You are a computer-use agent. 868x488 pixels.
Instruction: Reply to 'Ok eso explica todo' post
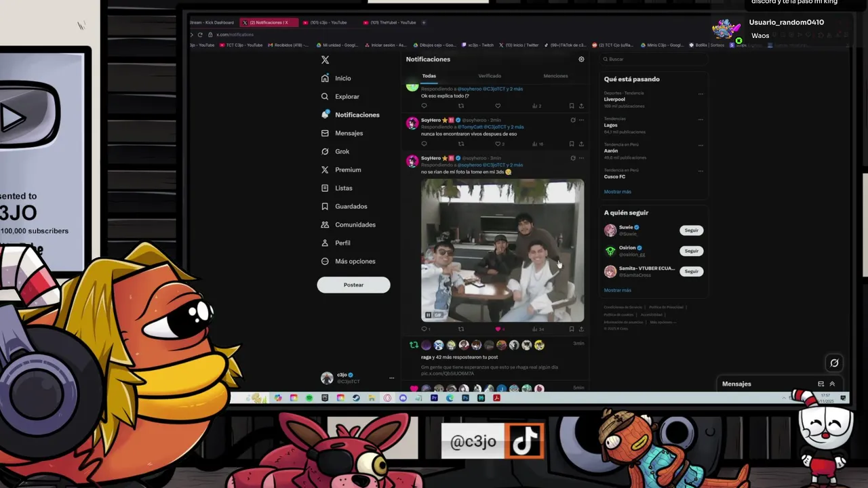click(425, 106)
